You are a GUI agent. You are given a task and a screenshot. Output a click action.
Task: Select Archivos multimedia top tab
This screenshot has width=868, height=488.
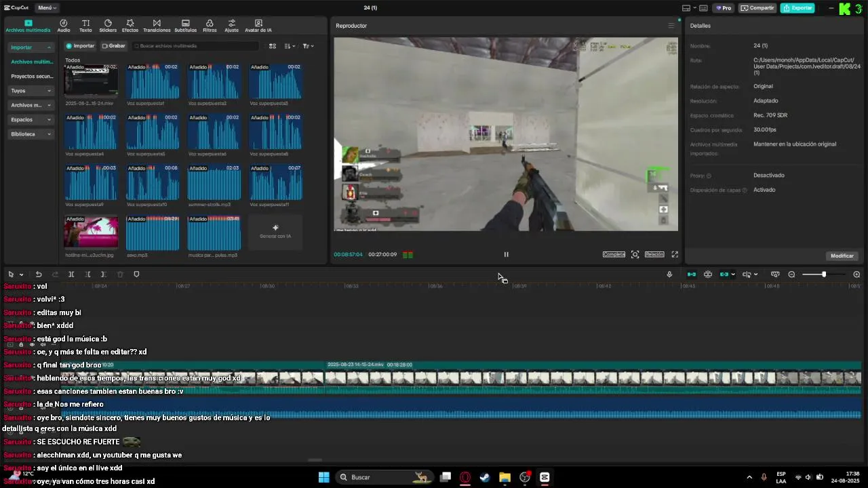pyautogui.click(x=28, y=26)
